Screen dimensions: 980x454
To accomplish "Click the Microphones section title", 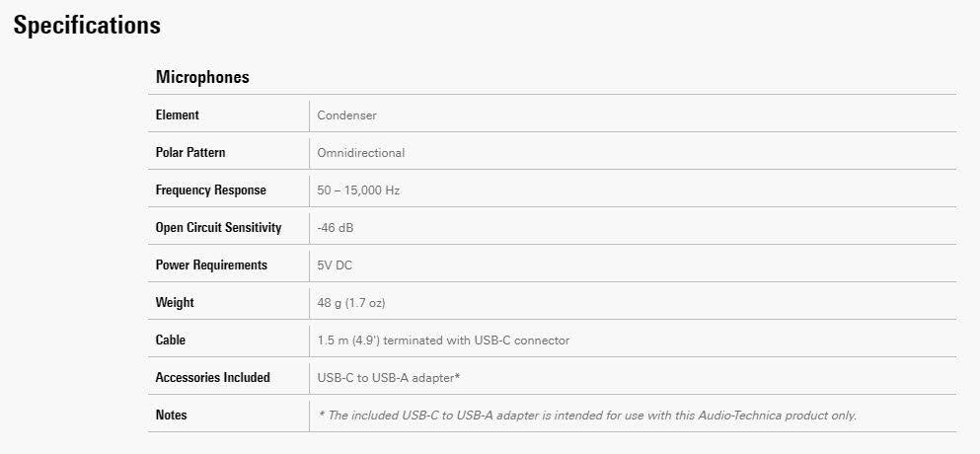I will (x=202, y=77).
